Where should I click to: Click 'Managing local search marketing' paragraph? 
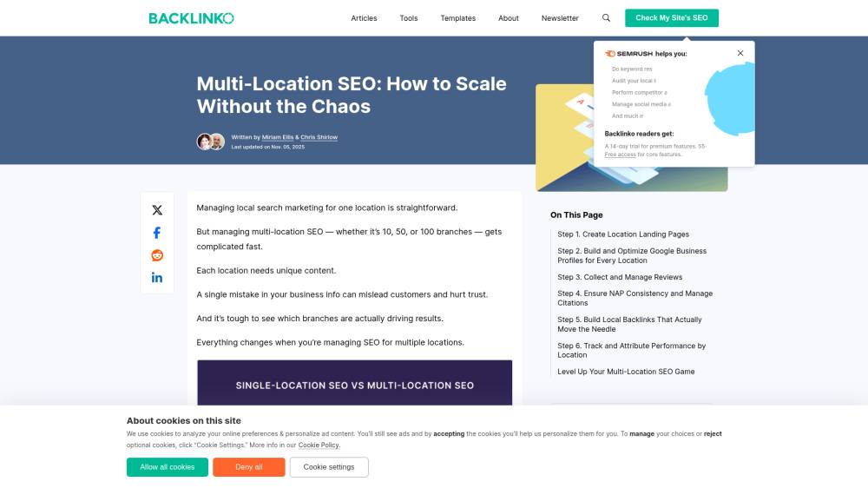click(x=326, y=208)
